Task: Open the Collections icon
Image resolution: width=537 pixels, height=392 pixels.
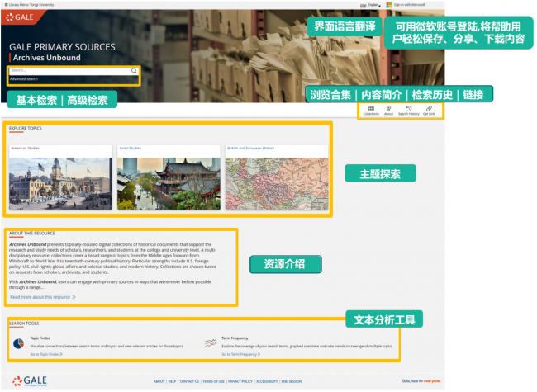Action: click(x=371, y=108)
